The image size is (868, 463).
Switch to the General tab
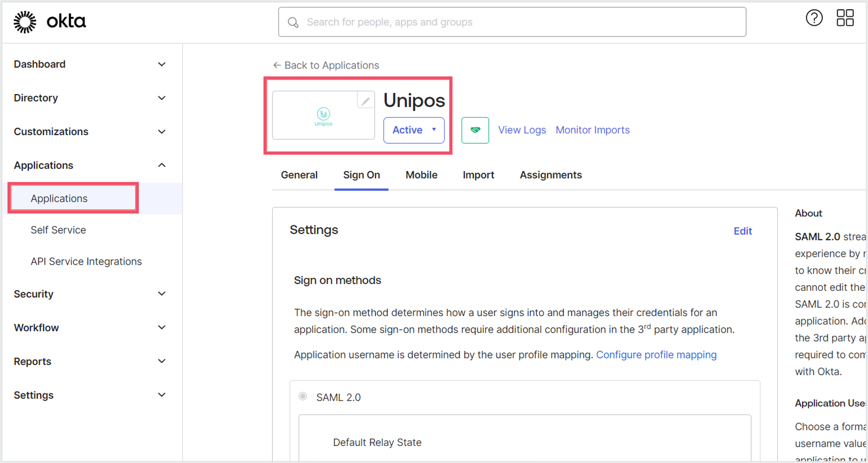pyautogui.click(x=299, y=175)
